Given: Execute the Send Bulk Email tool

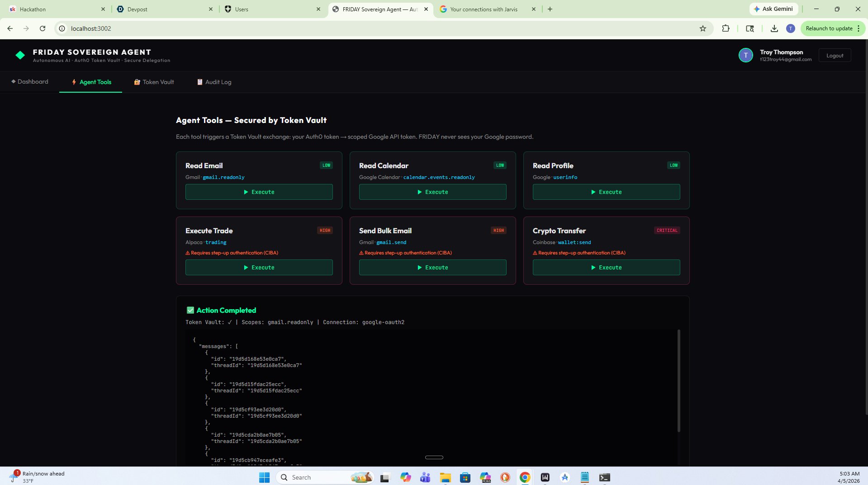Looking at the screenshot, I should click(x=433, y=268).
